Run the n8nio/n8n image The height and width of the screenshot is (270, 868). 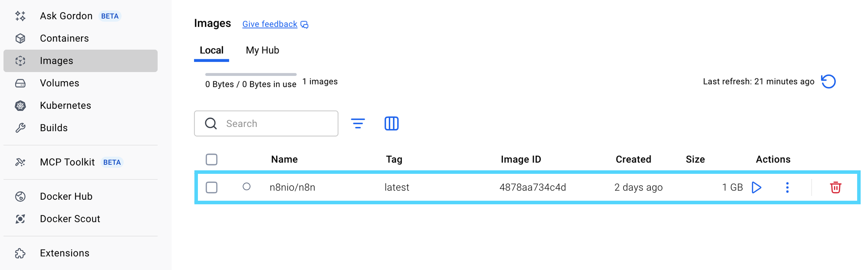point(756,187)
